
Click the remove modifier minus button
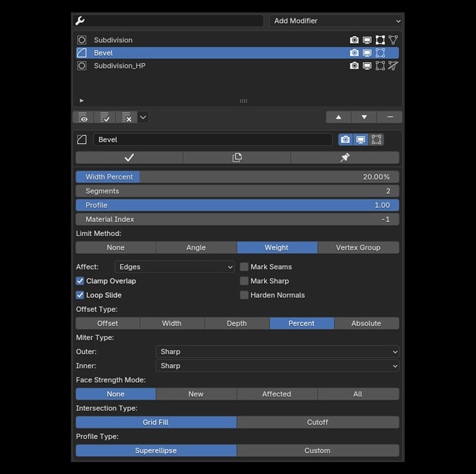click(x=390, y=117)
